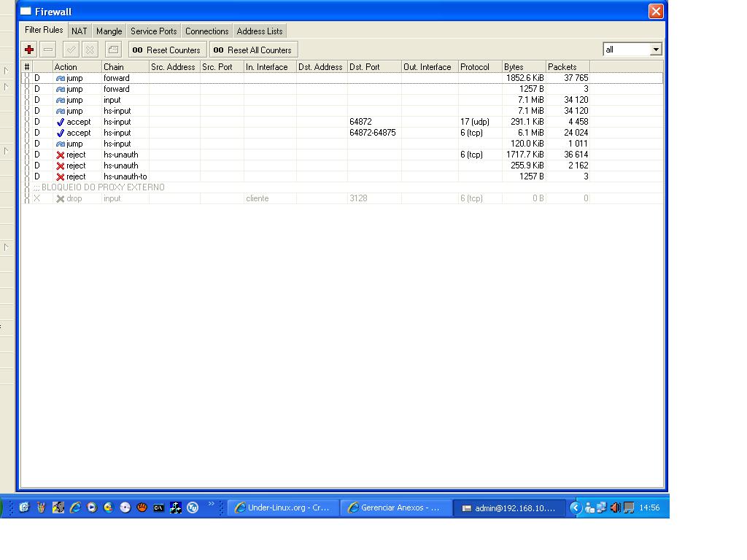Click the cross disable rule toolbar icon

(x=90, y=50)
